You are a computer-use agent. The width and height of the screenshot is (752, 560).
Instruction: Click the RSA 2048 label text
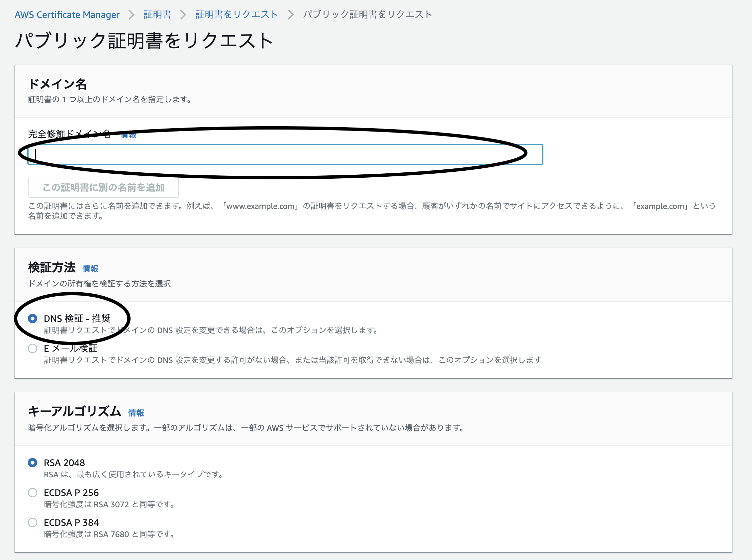[x=64, y=462]
